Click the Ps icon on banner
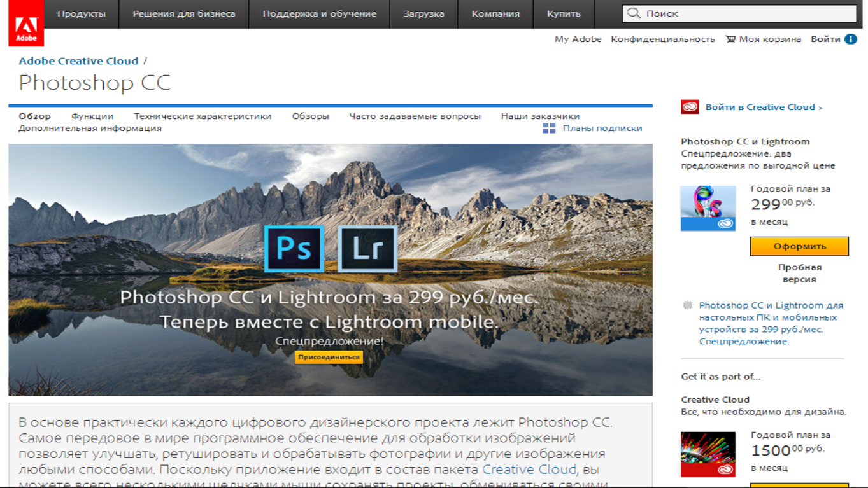Image resolution: width=868 pixels, height=488 pixels. [x=294, y=249]
